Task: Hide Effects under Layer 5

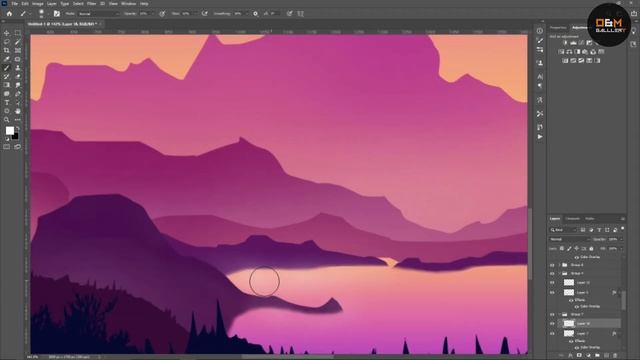Action: 571,300
